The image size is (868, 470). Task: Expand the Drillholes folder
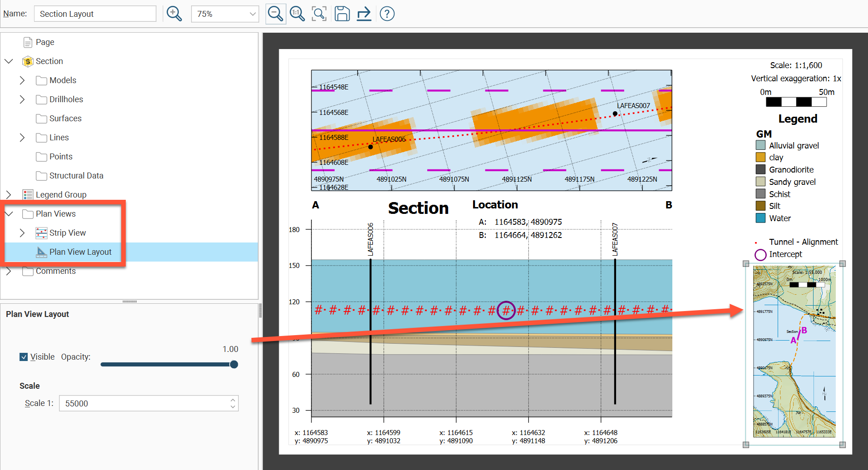22,99
